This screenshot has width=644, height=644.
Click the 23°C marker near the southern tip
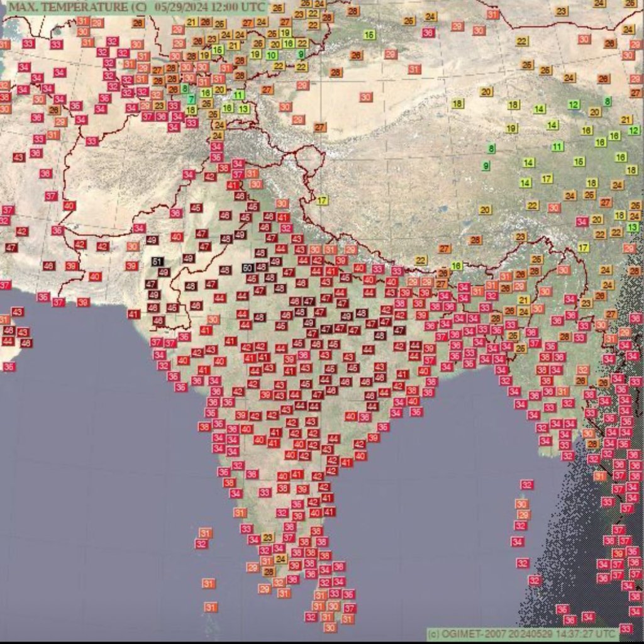(267, 537)
